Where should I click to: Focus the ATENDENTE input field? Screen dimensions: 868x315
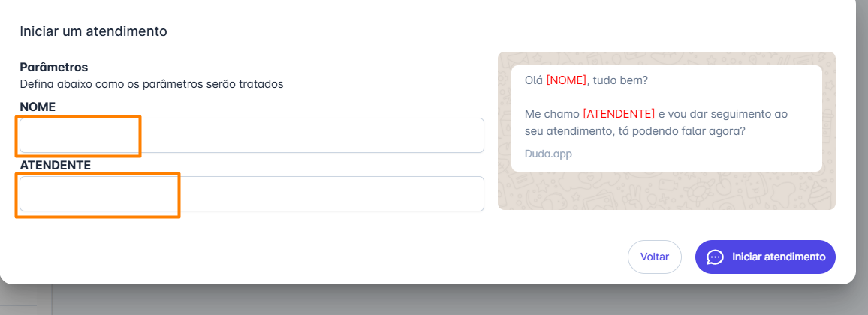click(252, 193)
